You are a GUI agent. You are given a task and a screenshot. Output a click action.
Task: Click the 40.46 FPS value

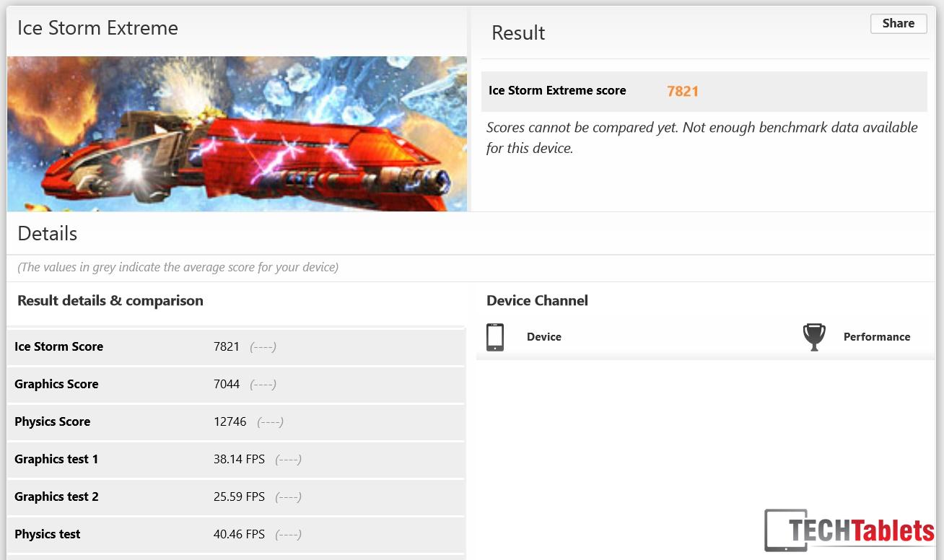239,534
